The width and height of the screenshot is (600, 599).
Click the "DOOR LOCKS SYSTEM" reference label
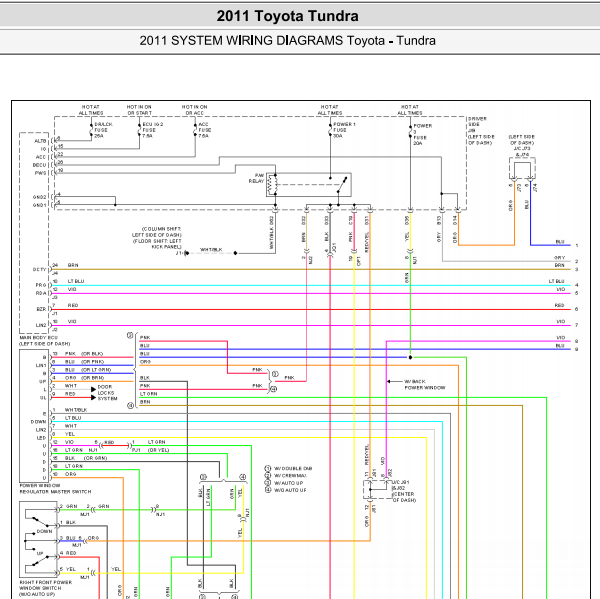tap(107, 393)
